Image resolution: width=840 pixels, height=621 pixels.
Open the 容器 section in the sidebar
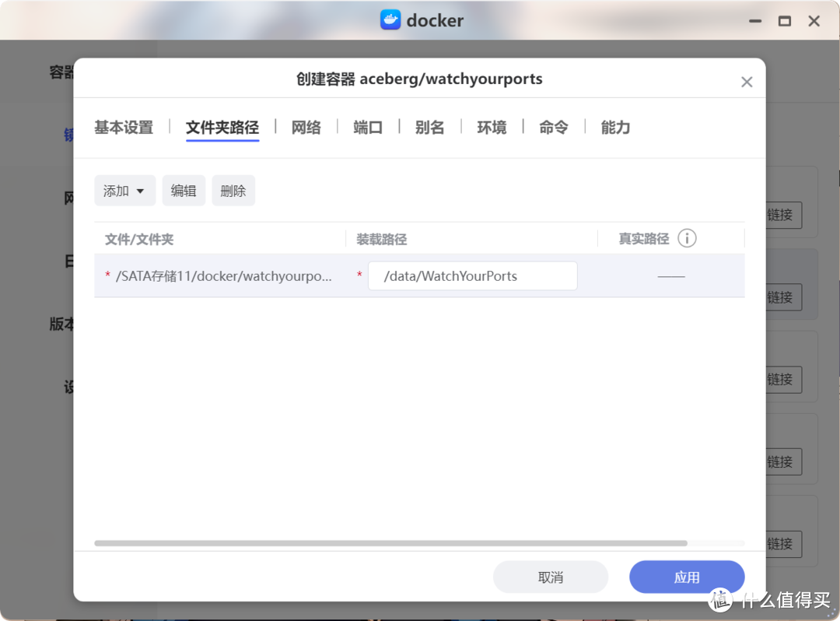point(61,72)
